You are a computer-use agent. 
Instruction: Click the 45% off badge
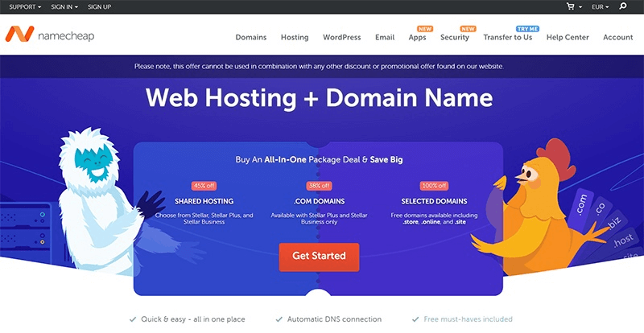click(x=204, y=186)
